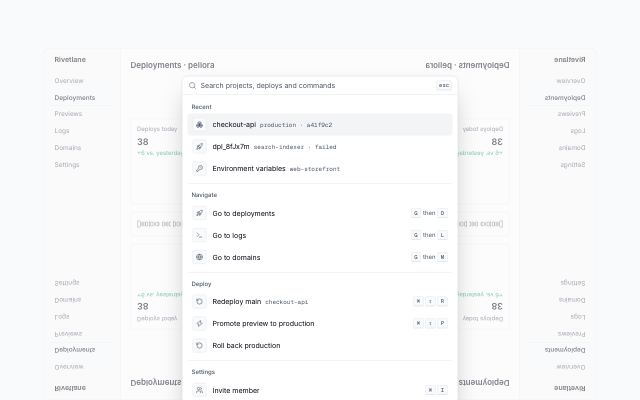The height and width of the screenshot is (400, 640).
Task: Open the Overview page in the left sidebar
Action: [69, 81]
